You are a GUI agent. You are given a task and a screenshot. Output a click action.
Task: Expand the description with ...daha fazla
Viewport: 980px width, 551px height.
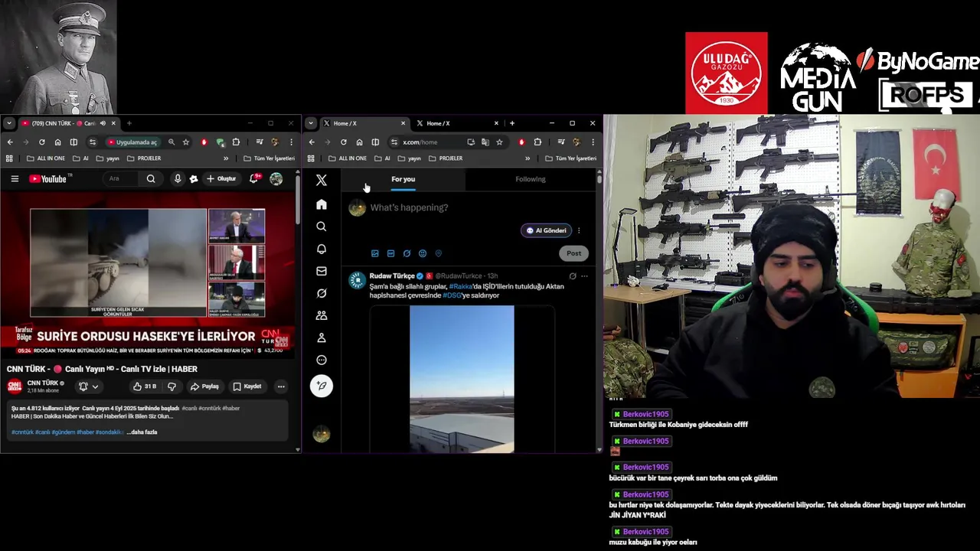[x=142, y=432]
